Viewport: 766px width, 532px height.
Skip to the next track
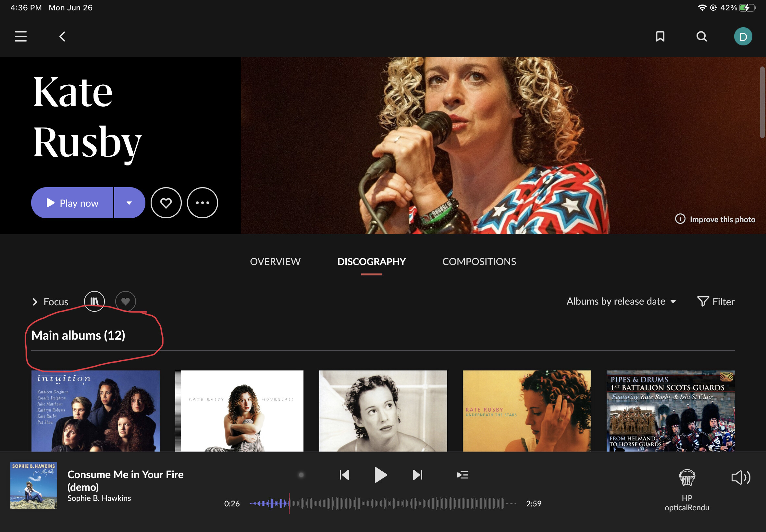click(x=417, y=475)
